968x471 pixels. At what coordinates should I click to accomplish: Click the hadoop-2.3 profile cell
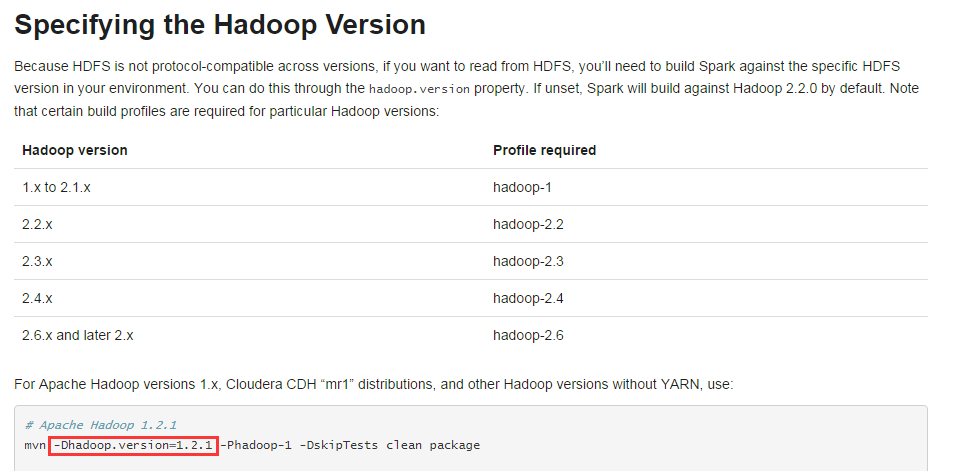click(x=528, y=261)
